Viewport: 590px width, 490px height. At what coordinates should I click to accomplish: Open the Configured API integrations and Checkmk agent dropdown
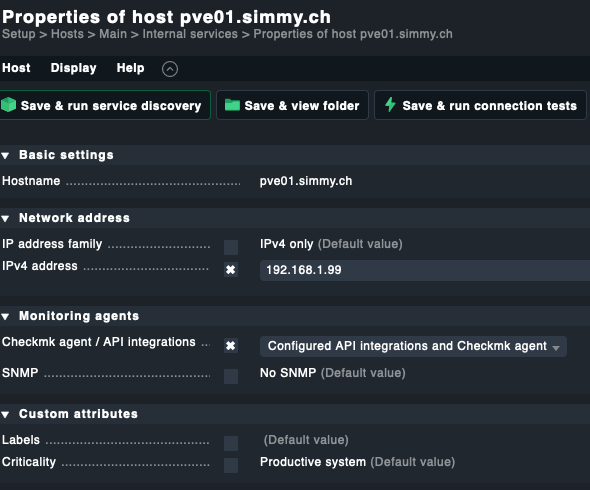click(x=413, y=346)
